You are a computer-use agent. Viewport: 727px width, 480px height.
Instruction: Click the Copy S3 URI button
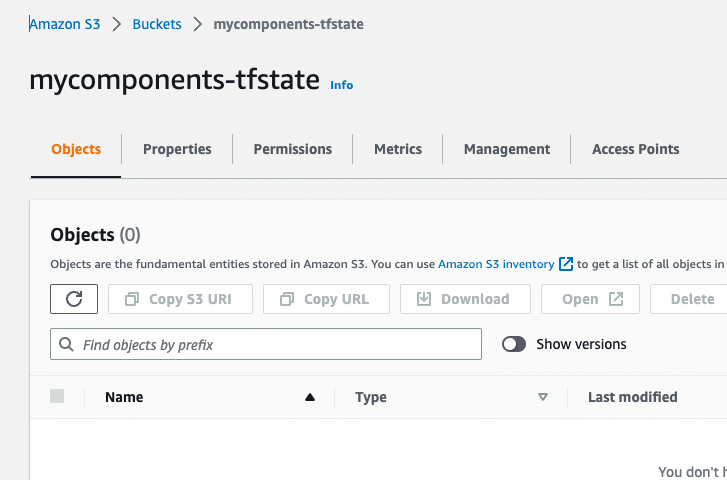coord(180,299)
